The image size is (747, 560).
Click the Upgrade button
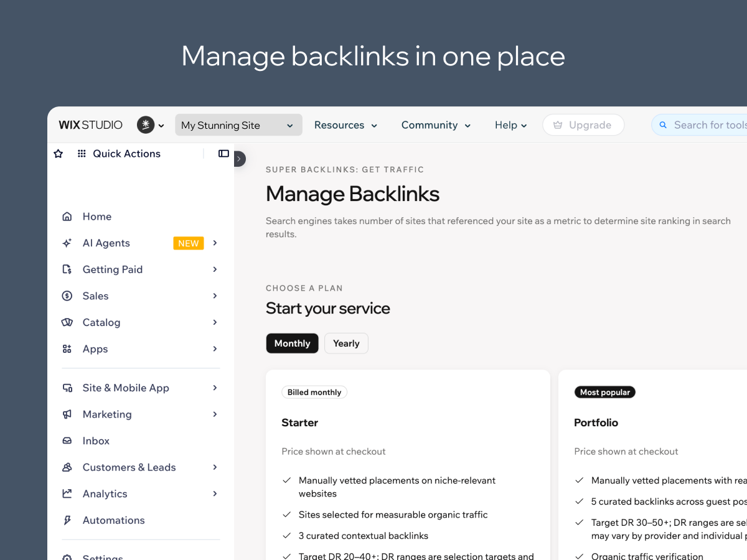point(583,125)
